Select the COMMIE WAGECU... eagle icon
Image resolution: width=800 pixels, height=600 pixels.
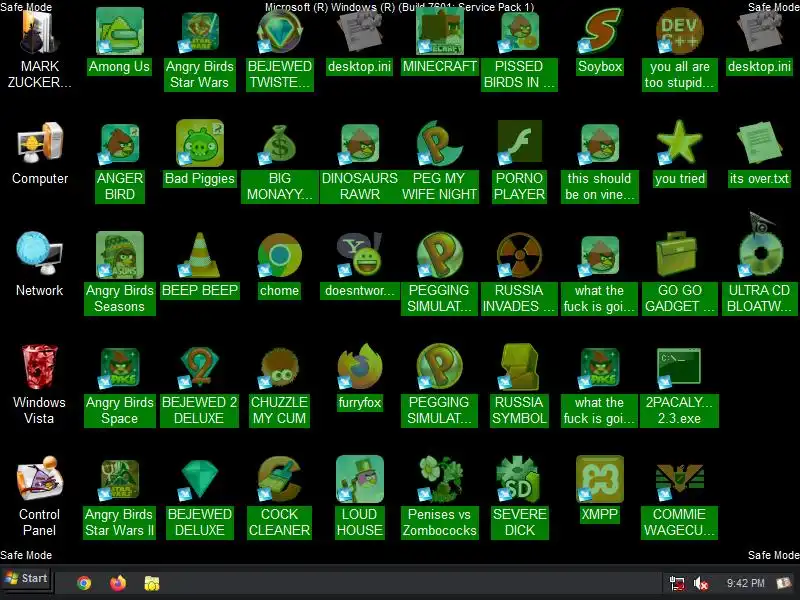pos(680,480)
